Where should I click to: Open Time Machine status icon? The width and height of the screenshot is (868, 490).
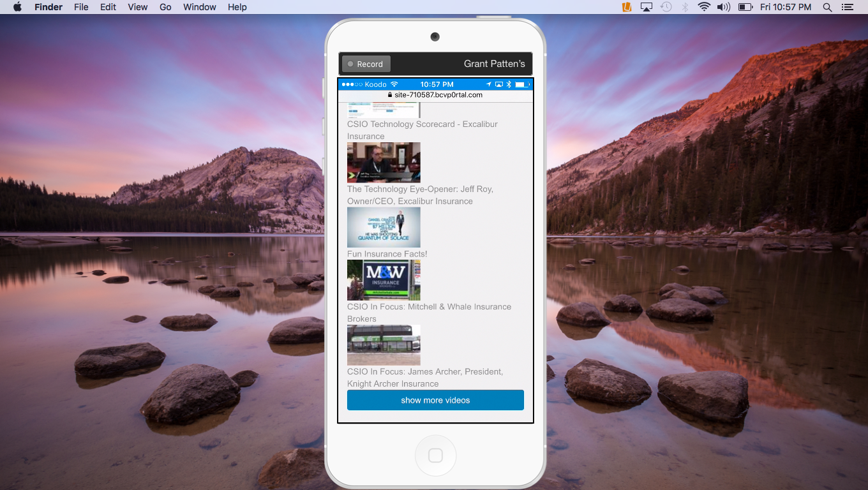pyautogui.click(x=666, y=7)
